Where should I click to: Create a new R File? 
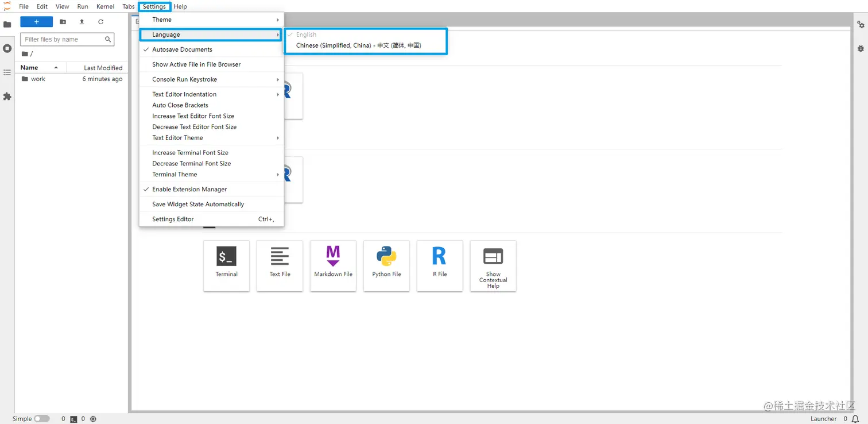coord(440,265)
